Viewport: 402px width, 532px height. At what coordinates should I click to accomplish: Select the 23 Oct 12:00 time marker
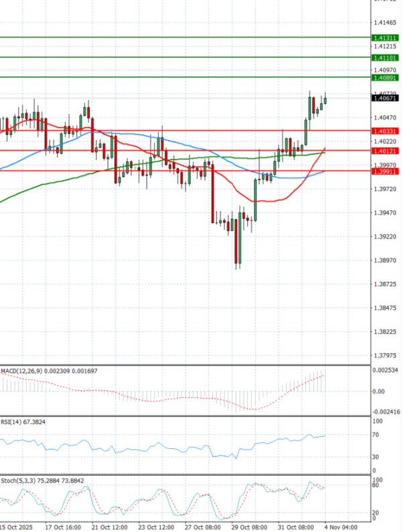(x=155, y=527)
